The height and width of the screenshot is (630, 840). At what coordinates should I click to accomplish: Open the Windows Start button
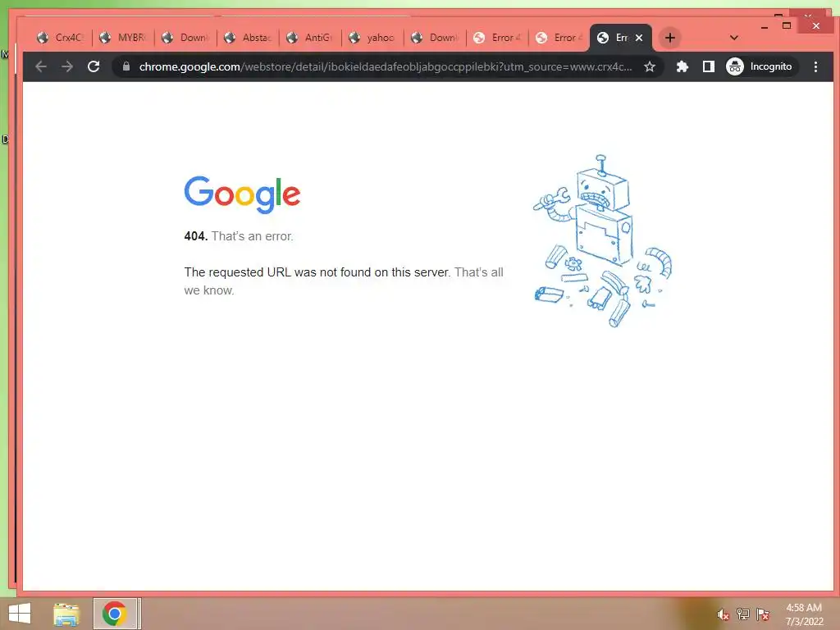(20, 614)
